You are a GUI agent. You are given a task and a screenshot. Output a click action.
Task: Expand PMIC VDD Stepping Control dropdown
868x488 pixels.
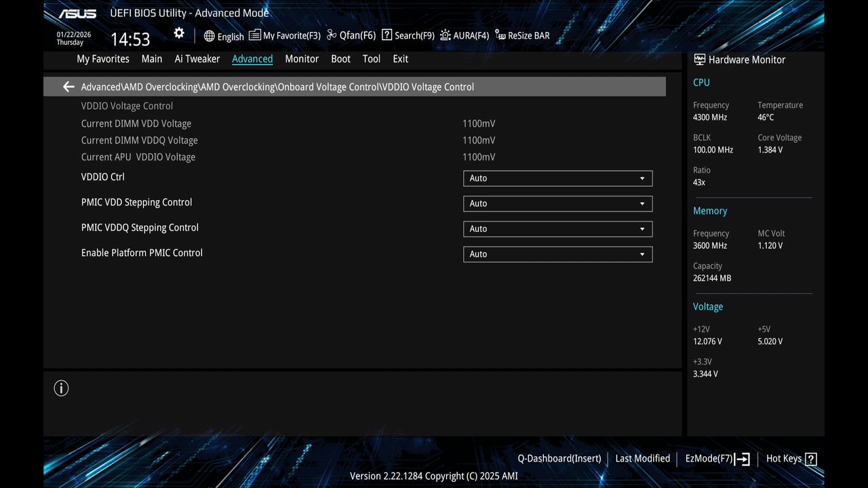pos(557,203)
